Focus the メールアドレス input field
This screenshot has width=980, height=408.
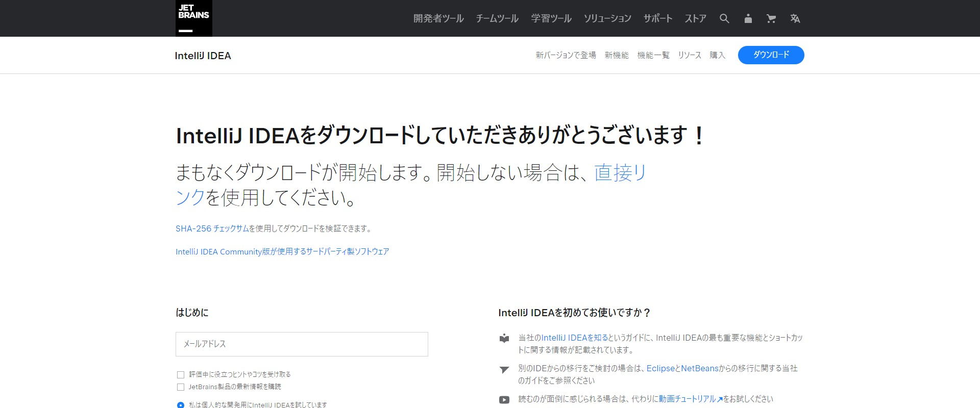coord(302,344)
